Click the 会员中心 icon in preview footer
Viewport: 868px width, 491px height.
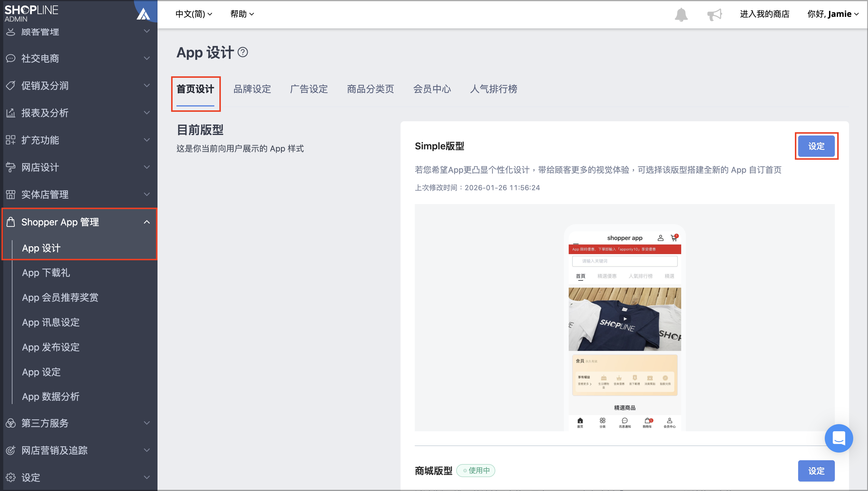point(670,421)
